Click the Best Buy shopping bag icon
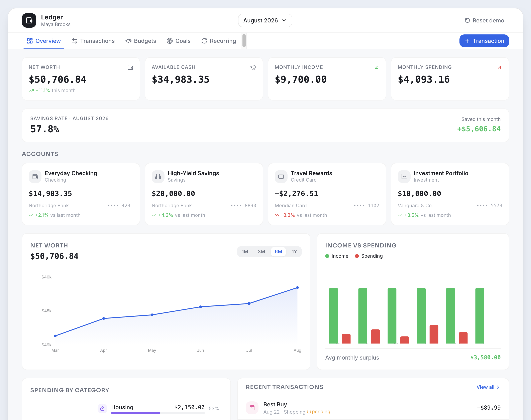This screenshot has height=420, width=531. tap(252, 408)
